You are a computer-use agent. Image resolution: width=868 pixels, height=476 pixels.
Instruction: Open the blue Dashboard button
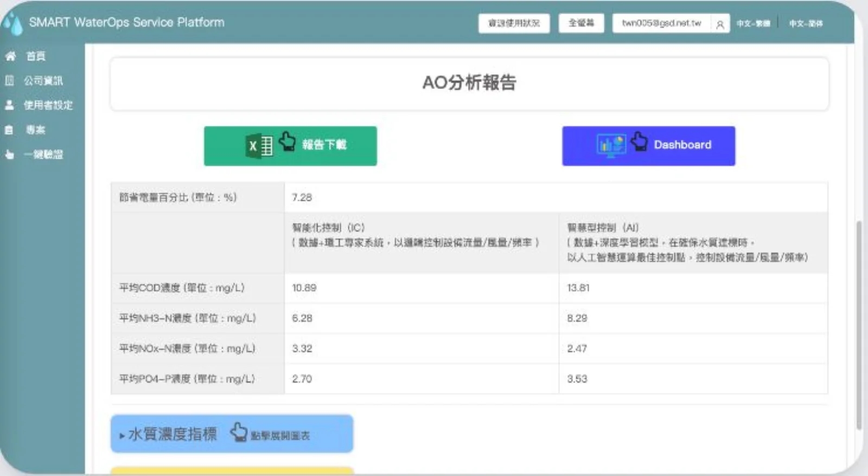pyautogui.click(x=648, y=146)
